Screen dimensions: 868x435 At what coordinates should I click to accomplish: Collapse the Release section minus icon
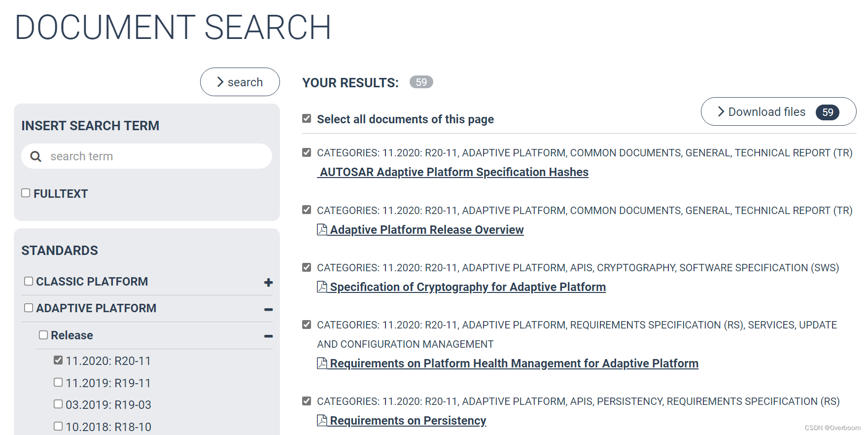[x=269, y=336]
